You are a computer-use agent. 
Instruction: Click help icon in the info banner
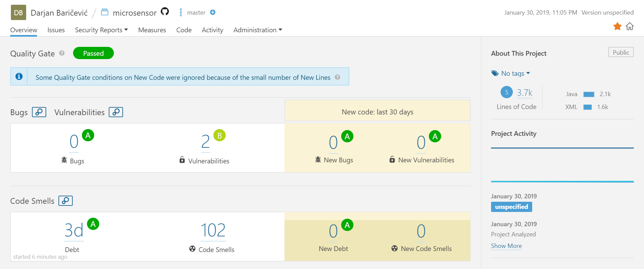point(337,77)
